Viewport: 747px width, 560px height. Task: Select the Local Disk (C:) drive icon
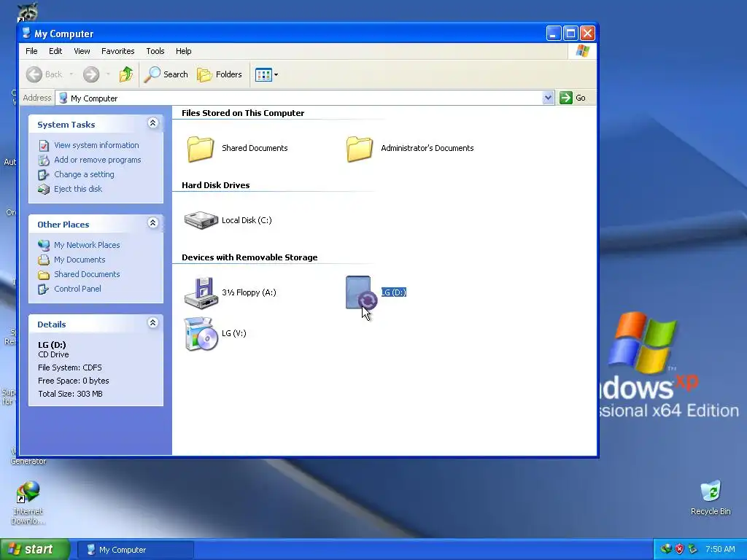pos(201,220)
